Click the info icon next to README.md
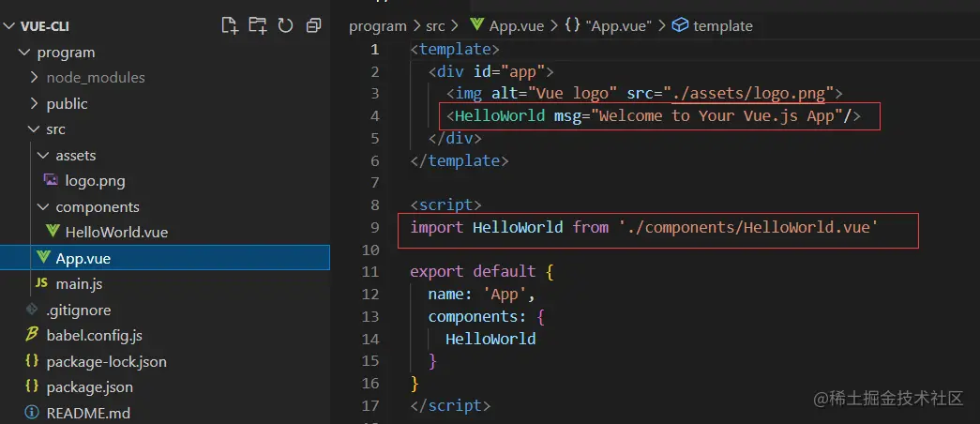 coord(32,413)
